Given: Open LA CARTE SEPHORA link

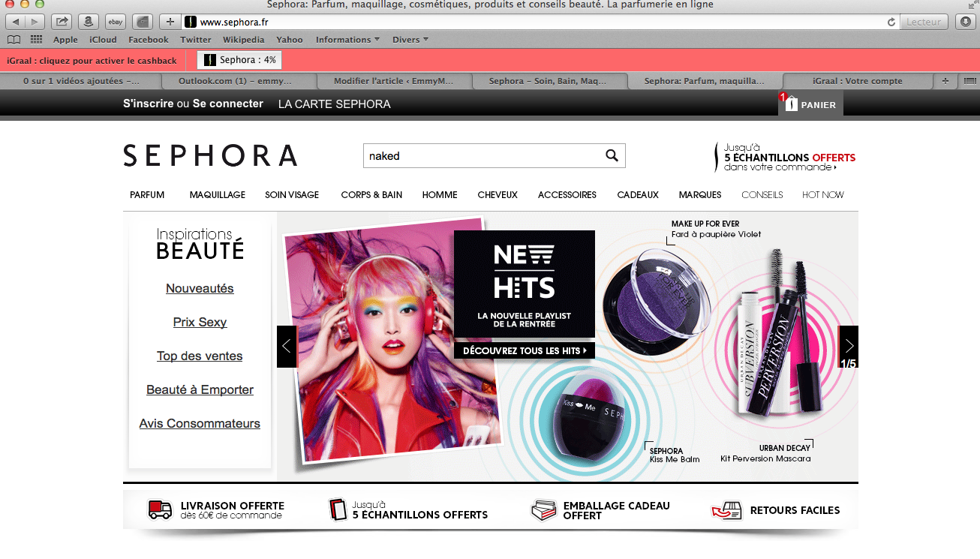Looking at the screenshot, I should (x=335, y=104).
